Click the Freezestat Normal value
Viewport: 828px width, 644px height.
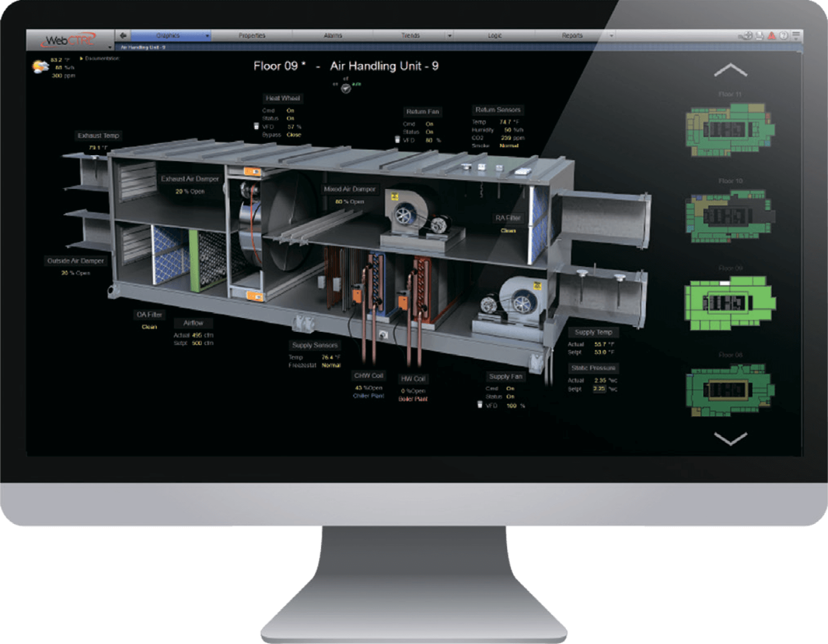point(331,365)
